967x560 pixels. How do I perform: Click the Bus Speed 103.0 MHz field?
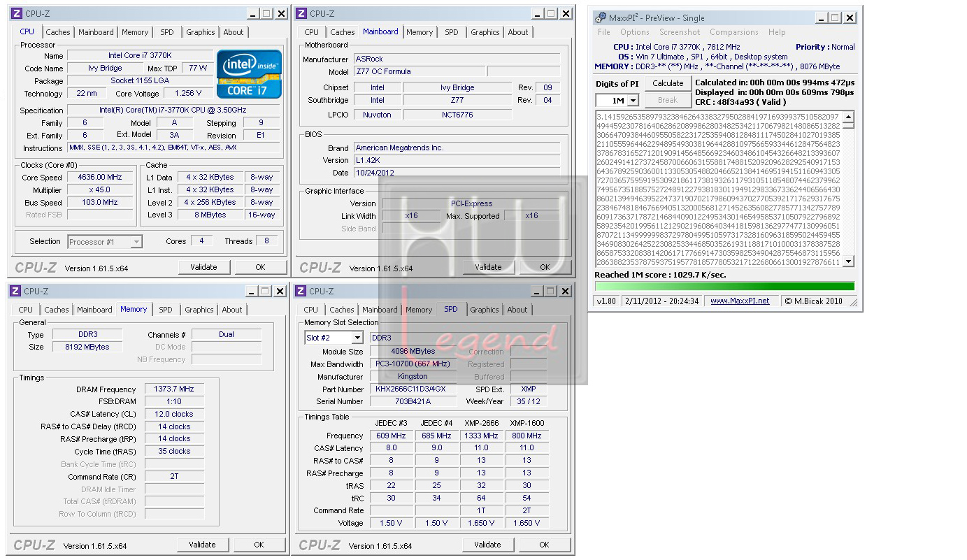(99, 203)
